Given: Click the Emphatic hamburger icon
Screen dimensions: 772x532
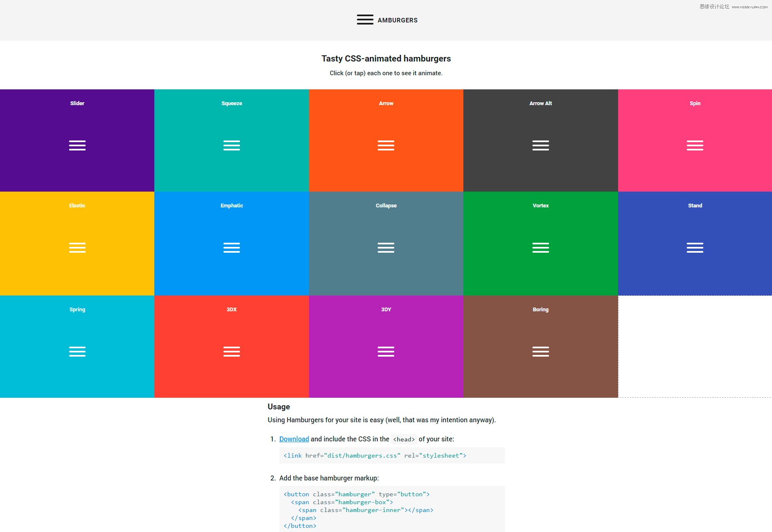Looking at the screenshot, I should tap(232, 248).
